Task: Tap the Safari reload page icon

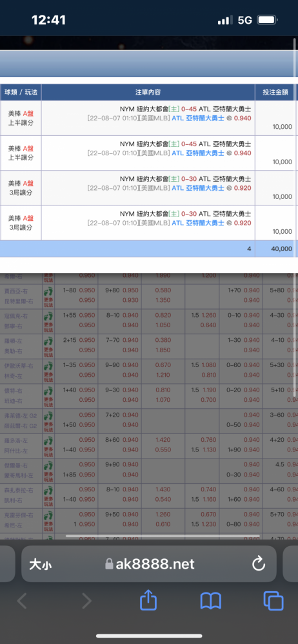Action: (x=259, y=564)
